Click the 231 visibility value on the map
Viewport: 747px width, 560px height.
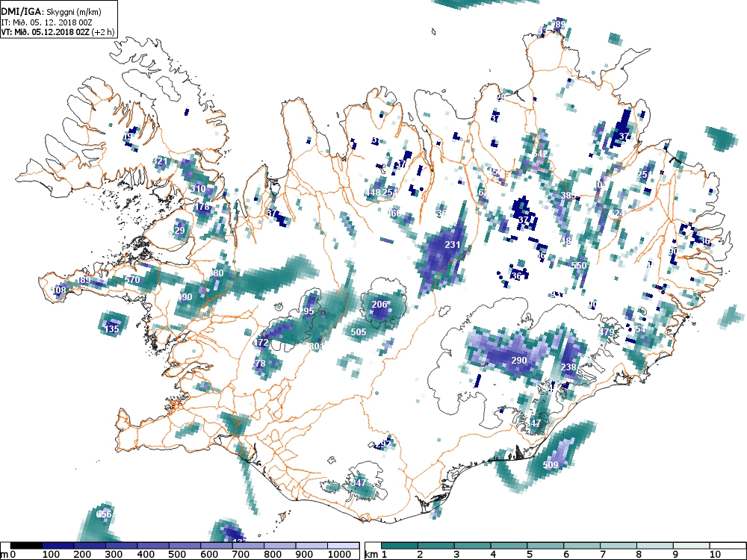point(452,245)
